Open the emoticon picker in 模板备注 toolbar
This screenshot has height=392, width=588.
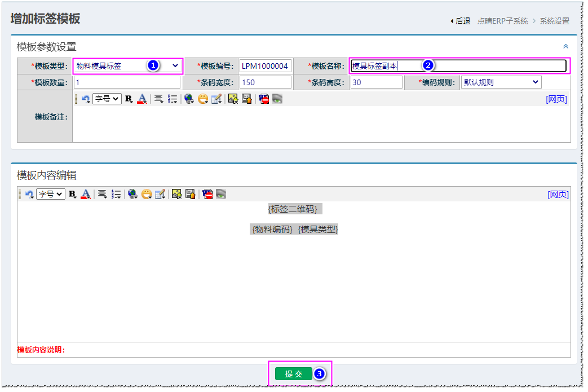(203, 99)
